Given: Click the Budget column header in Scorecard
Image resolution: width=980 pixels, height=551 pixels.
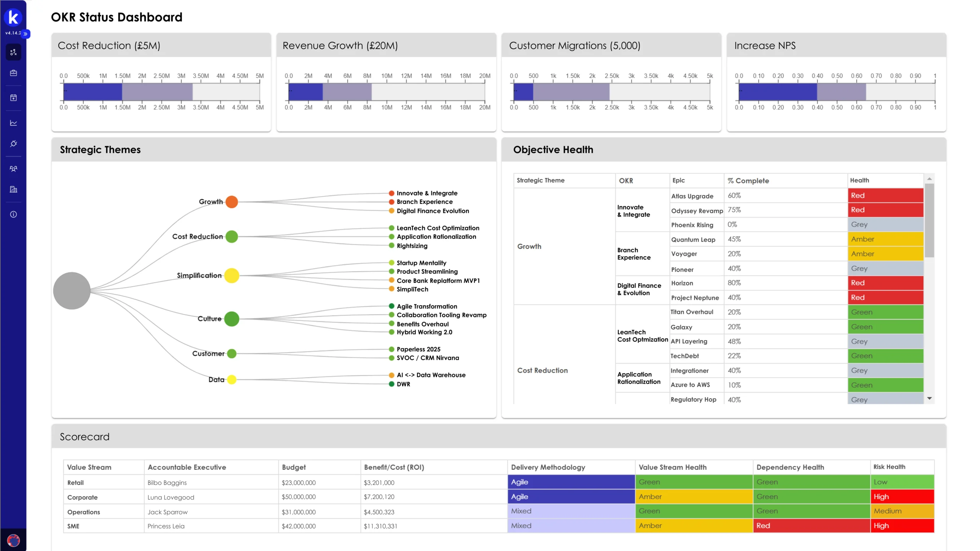Looking at the screenshot, I should point(294,467).
